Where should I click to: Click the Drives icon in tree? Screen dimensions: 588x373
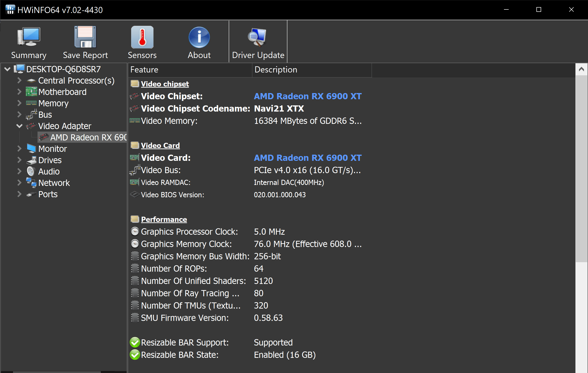[31, 160]
